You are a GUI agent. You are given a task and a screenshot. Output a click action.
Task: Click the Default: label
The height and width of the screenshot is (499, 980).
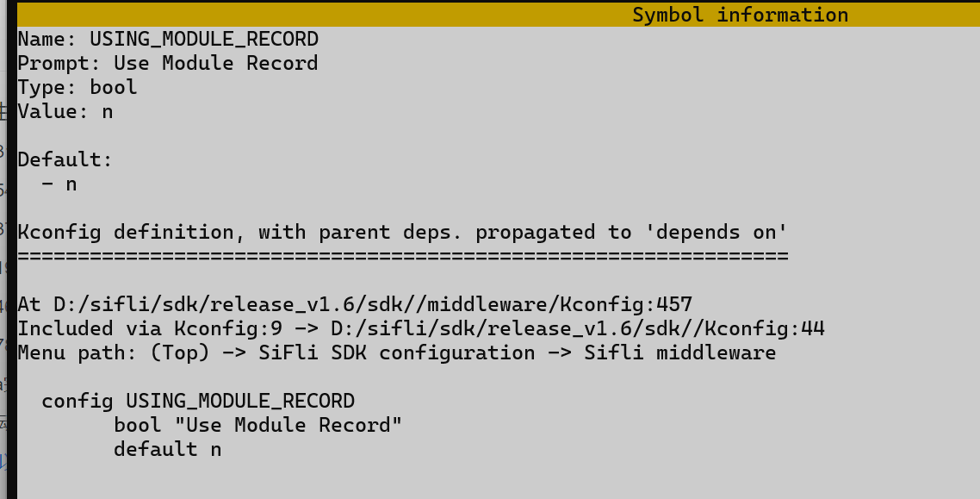coord(65,159)
